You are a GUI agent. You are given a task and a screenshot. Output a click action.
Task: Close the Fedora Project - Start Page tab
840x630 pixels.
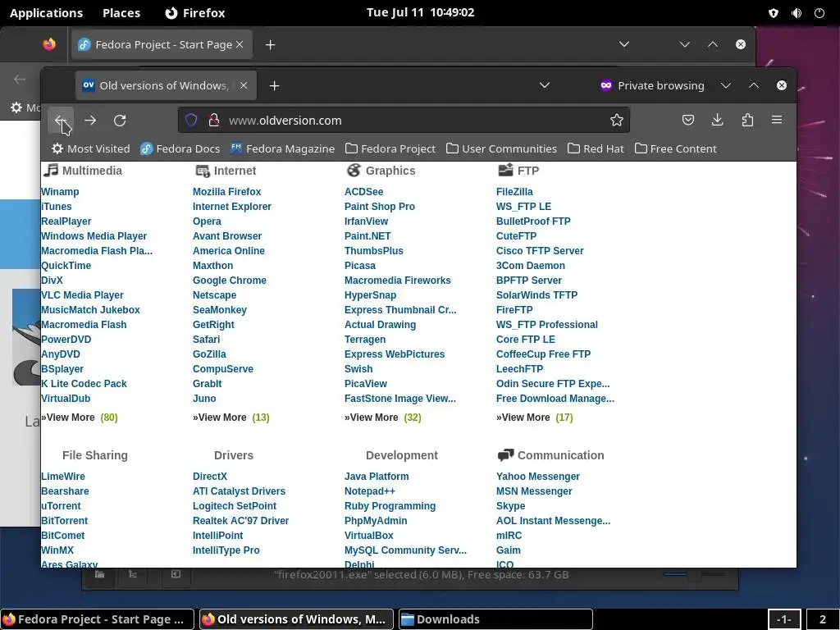240,44
